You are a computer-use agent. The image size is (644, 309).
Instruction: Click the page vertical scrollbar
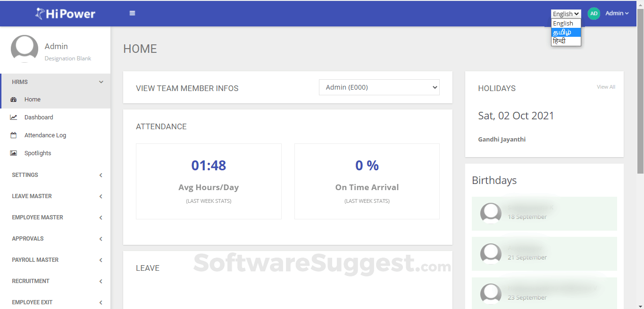640,94
